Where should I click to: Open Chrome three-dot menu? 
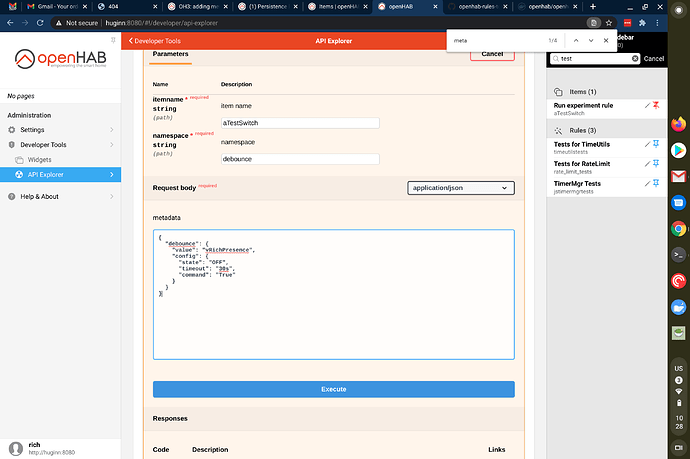(657, 23)
